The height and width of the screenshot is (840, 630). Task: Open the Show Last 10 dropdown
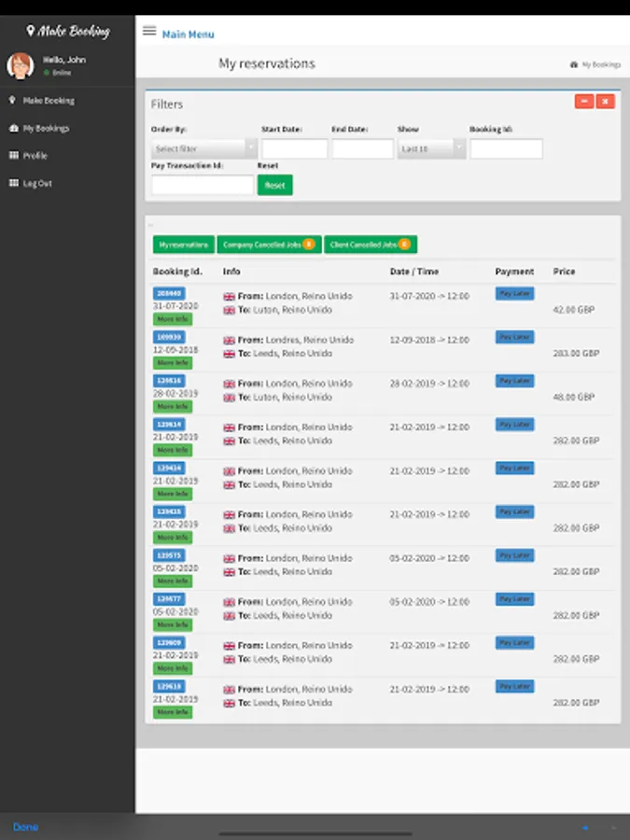click(x=431, y=148)
